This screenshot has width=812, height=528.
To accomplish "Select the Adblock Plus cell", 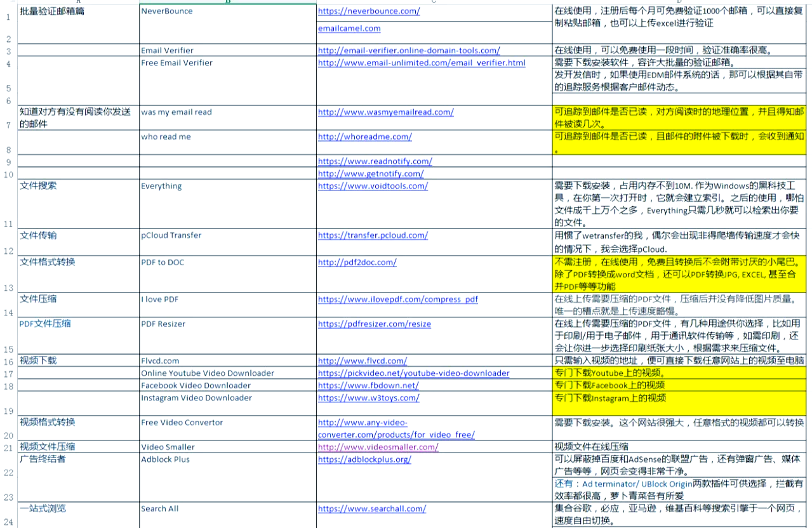I will (228, 478).
